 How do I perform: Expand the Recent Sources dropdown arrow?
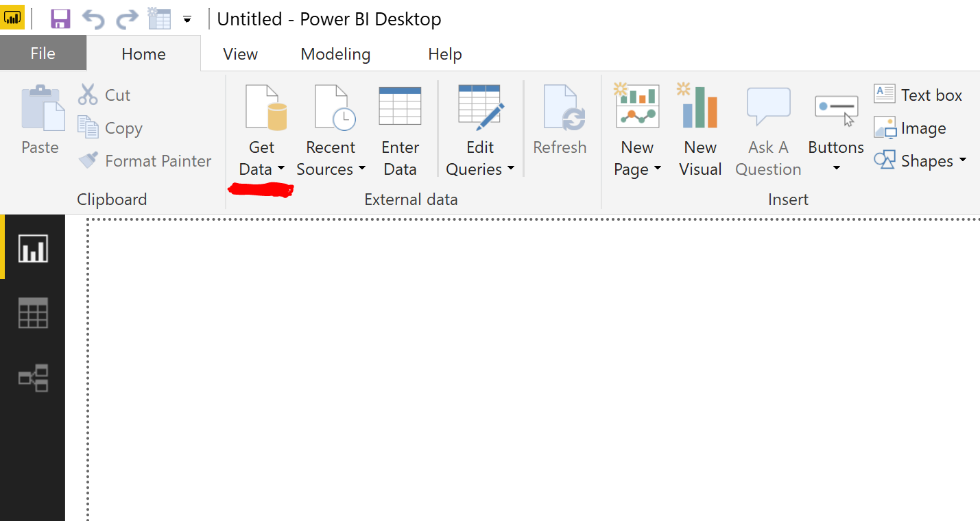click(361, 169)
